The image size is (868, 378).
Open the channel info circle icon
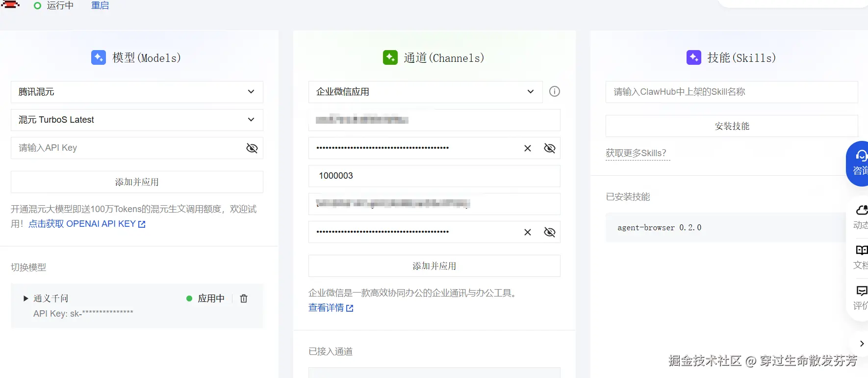[x=555, y=91]
